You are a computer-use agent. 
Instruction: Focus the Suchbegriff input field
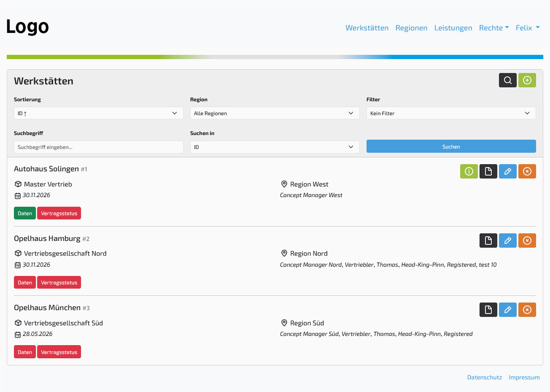99,147
